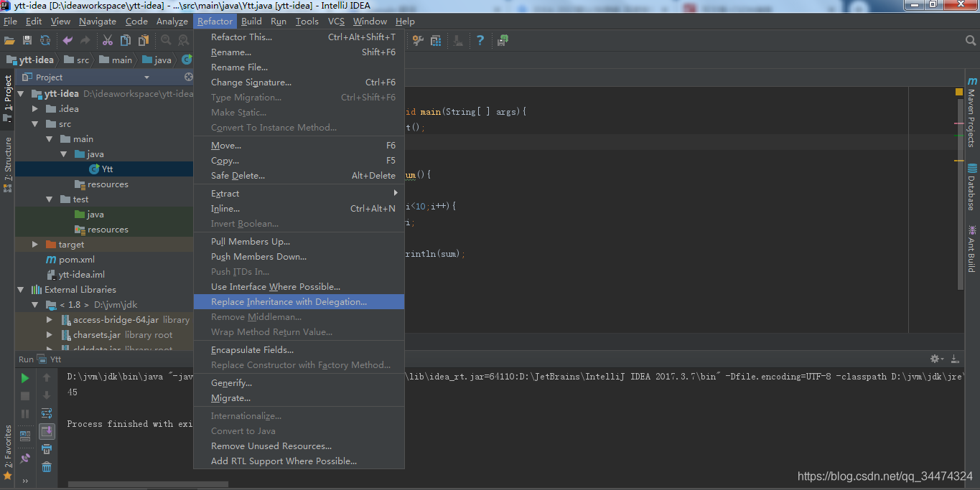Click Restore Layout icon in Run panel
This screenshot has height=490, width=980.
[x=25, y=435]
